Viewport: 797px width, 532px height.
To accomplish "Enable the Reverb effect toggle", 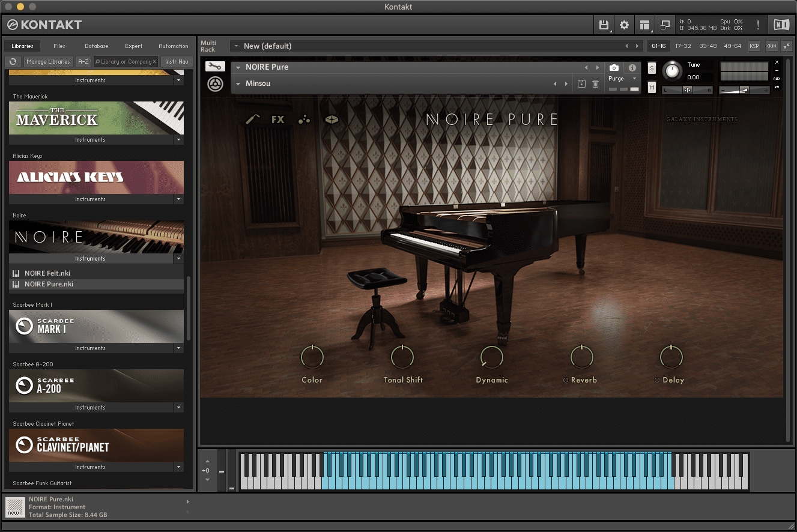I will pyautogui.click(x=566, y=380).
